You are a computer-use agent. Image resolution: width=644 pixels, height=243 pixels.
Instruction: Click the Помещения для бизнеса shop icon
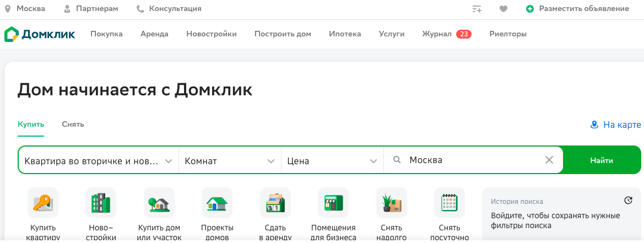pyautogui.click(x=333, y=203)
